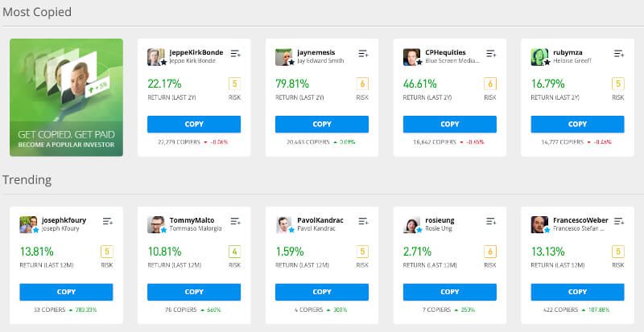This screenshot has height=332, width=644.
Task: Open CPHequities profile avatar
Action: click(412, 57)
